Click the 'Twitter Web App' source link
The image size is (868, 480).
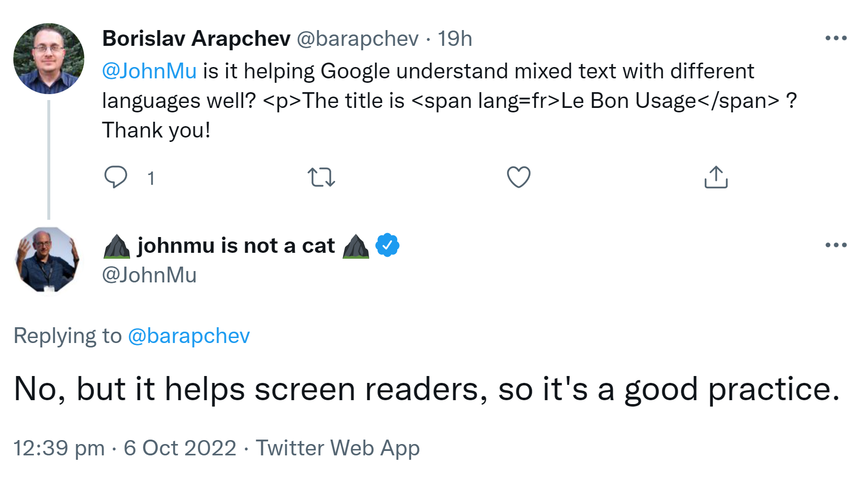pos(338,448)
